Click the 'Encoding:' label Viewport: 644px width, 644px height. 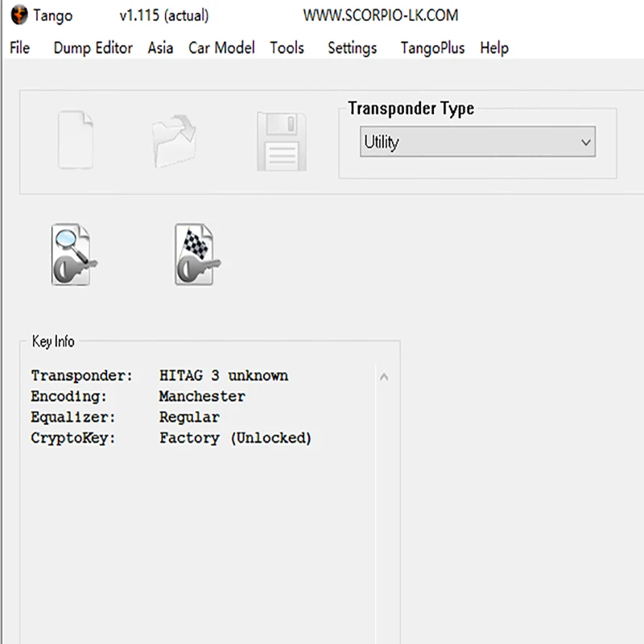tap(68, 396)
